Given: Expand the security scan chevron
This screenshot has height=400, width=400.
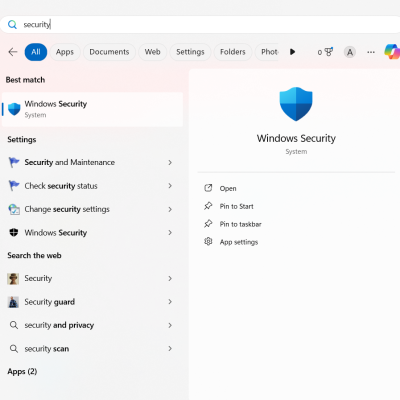Looking at the screenshot, I should 170,349.
